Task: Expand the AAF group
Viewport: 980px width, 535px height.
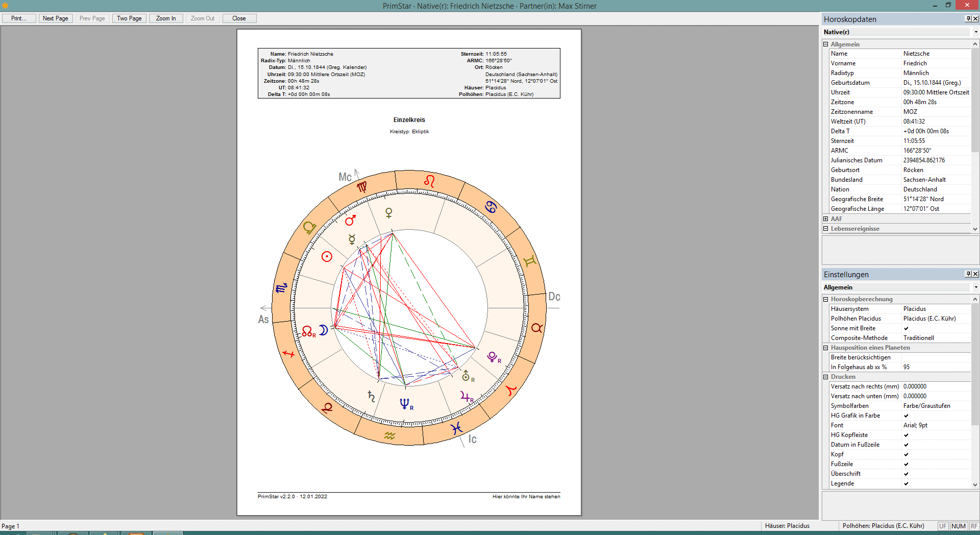Action: pos(825,219)
